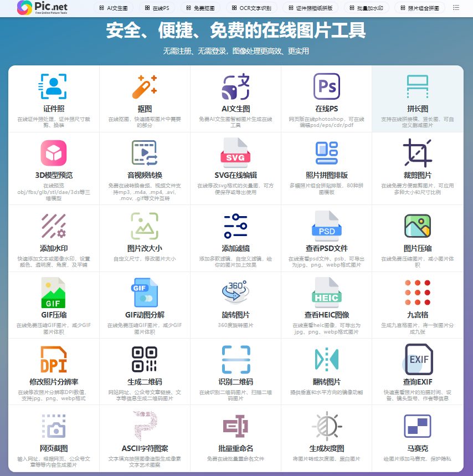This screenshot has height=476, width=473.
Task: Open AI文生图 in the top navigation
Action: point(113,8)
